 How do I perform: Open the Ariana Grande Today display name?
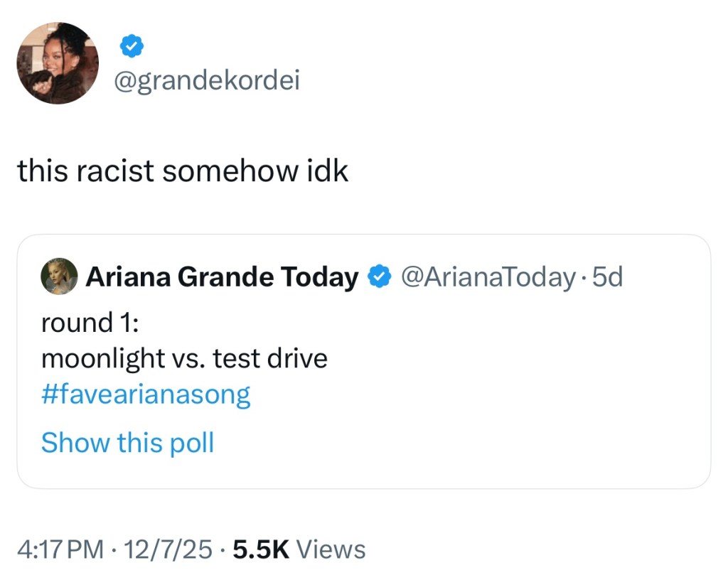pyautogui.click(x=222, y=277)
